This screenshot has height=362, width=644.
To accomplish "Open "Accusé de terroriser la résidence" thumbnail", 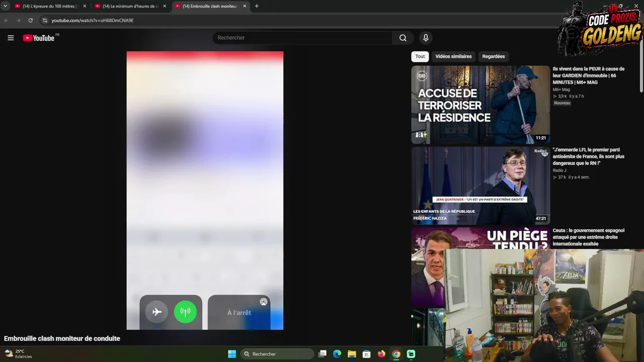I will click(x=480, y=105).
